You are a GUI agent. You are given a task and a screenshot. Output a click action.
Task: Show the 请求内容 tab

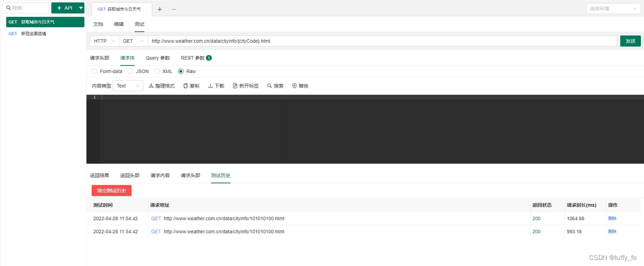[160, 175]
